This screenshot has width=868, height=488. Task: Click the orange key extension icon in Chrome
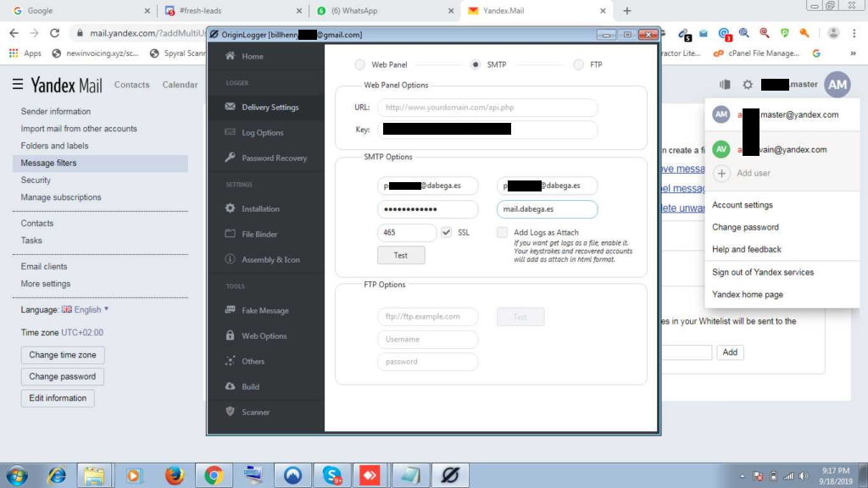805,33
